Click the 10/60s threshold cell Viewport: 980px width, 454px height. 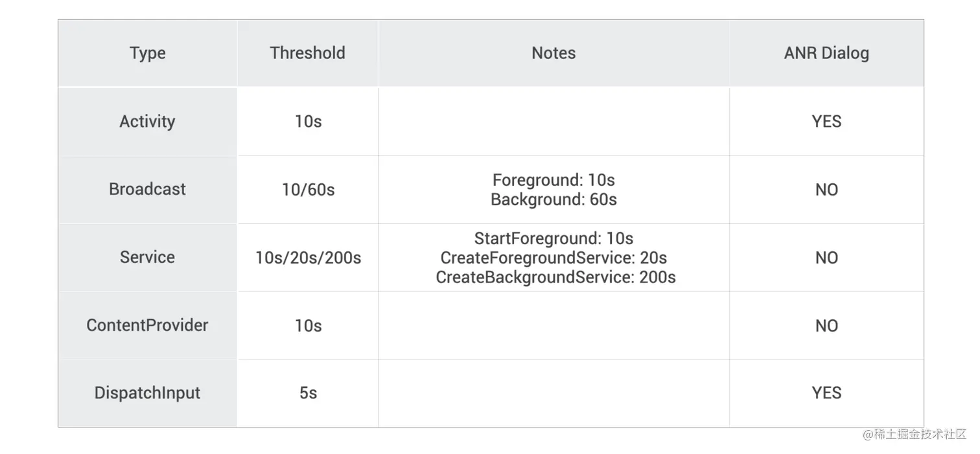click(x=308, y=190)
